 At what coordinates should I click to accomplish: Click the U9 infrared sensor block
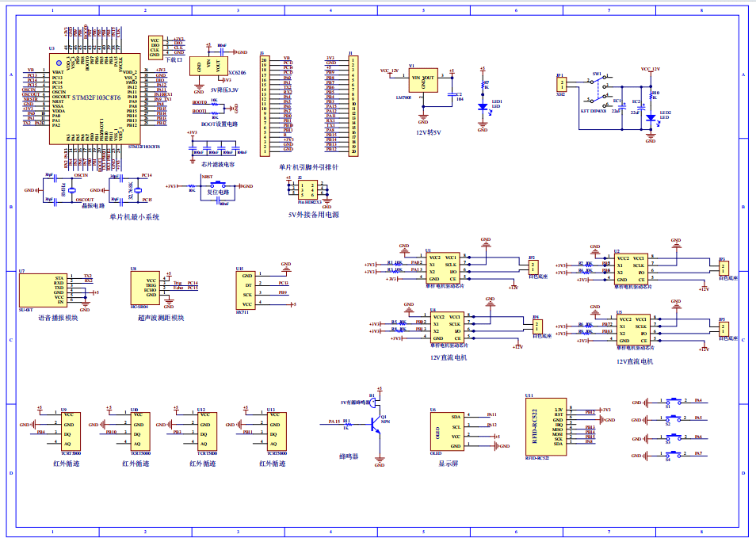tap(70, 432)
